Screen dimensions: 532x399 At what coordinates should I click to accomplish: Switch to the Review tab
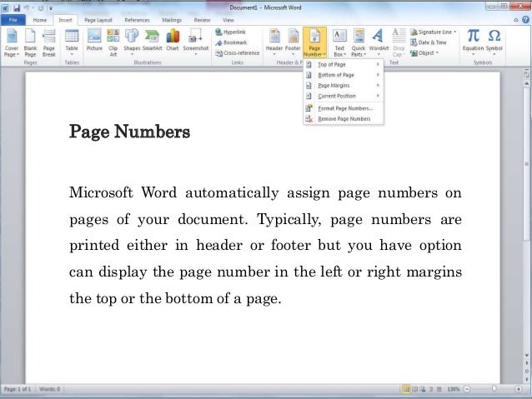pos(202,20)
